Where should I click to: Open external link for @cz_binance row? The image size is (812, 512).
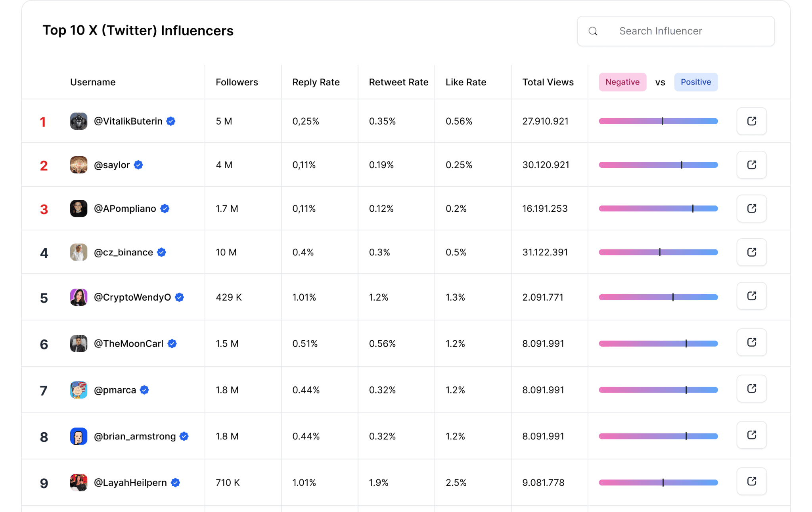click(x=751, y=252)
